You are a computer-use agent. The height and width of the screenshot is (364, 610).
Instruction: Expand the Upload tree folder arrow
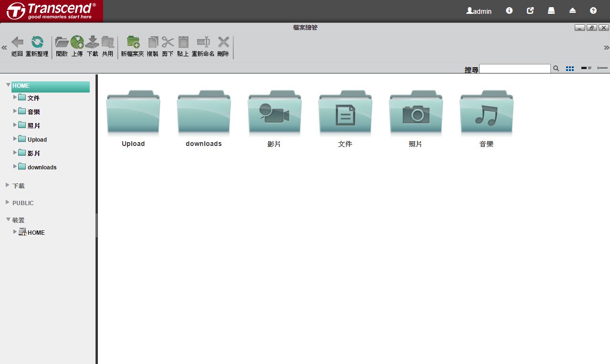[x=15, y=139]
